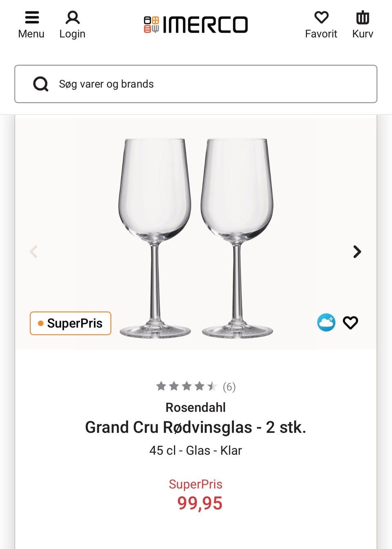This screenshot has height=549, width=392.
Task: Click the star rating icons
Action: (186, 386)
